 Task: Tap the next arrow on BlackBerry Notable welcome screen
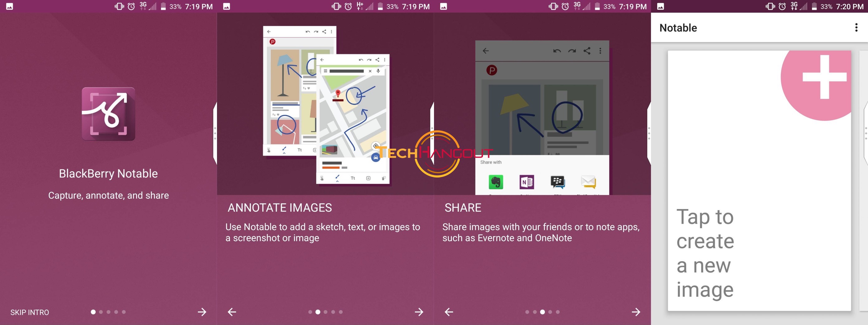pyautogui.click(x=202, y=312)
